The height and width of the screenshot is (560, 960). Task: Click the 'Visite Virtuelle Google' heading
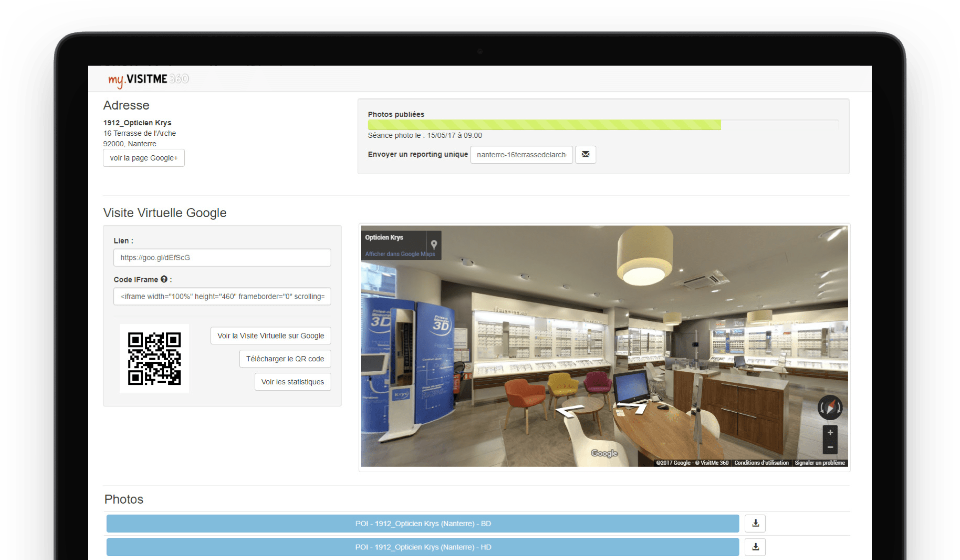click(x=165, y=213)
